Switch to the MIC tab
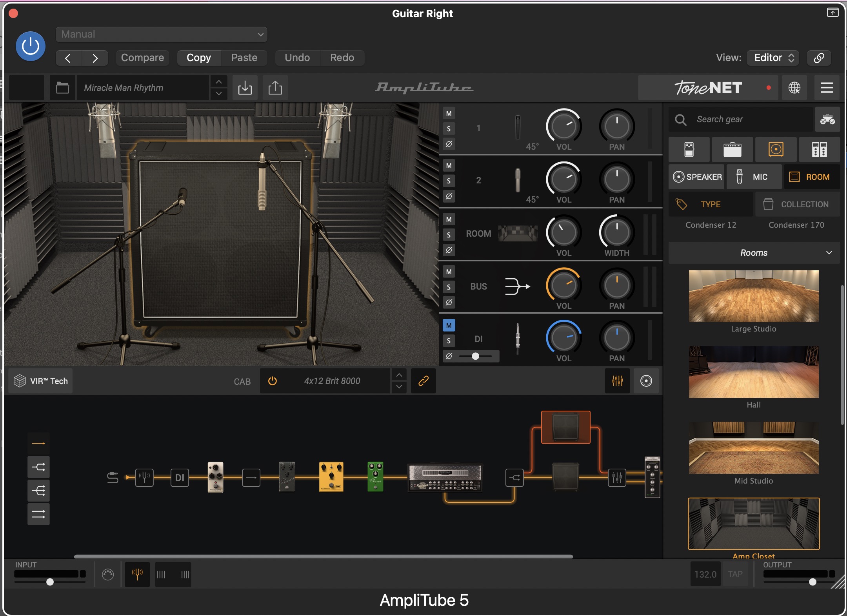The width and height of the screenshot is (847, 616). (754, 177)
